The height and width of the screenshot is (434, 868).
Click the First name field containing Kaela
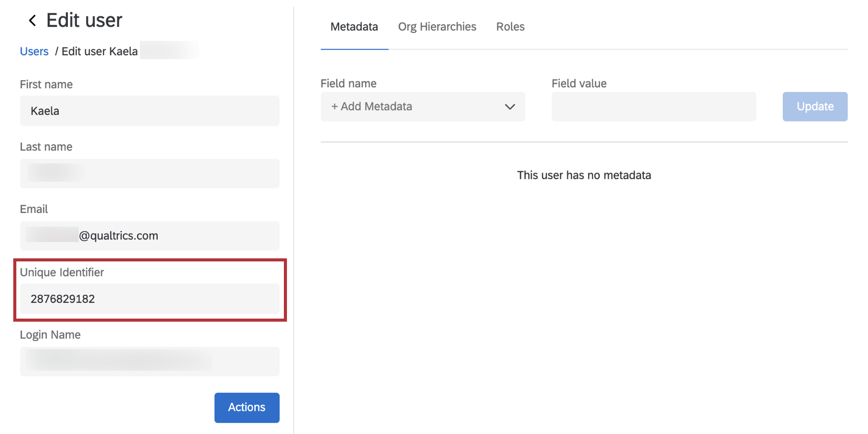pyautogui.click(x=150, y=111)
